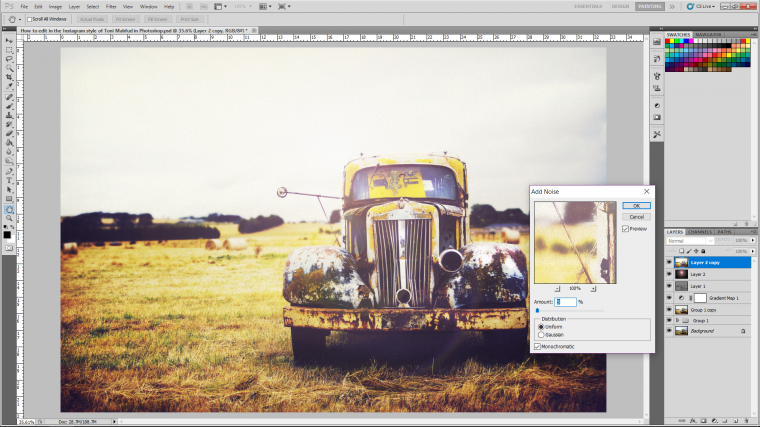Screen dimensions: 760x427
Task: Click the create new layer icon
Action: point(736,421)
